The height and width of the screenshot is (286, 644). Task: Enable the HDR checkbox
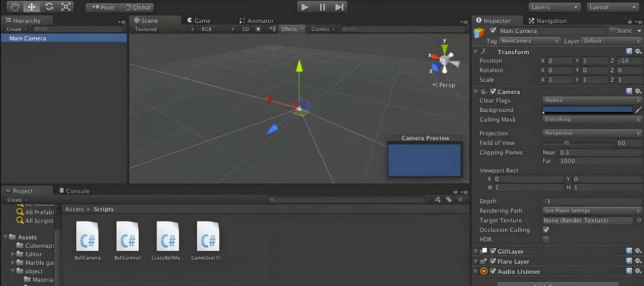pyautogui.click(x=546, y=239)
